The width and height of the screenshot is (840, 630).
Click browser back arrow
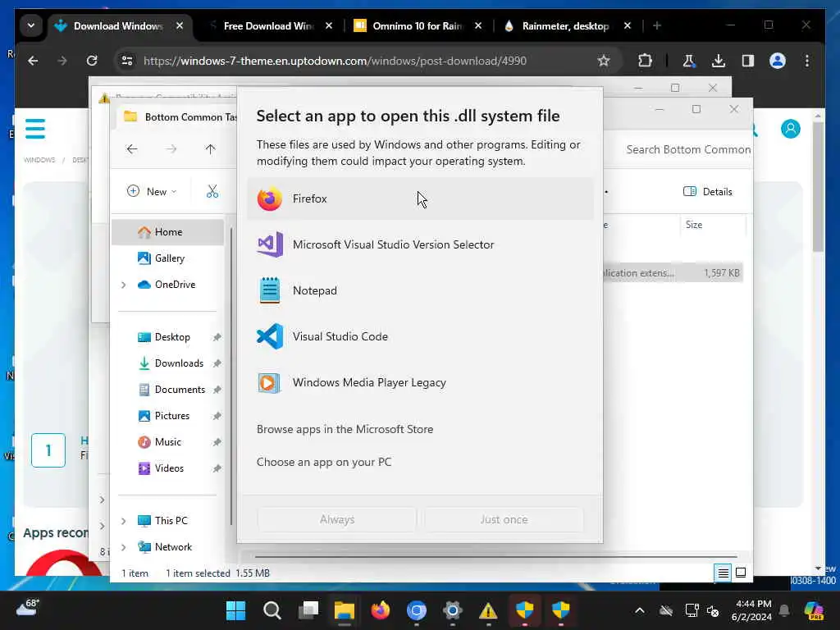point(33,61)
